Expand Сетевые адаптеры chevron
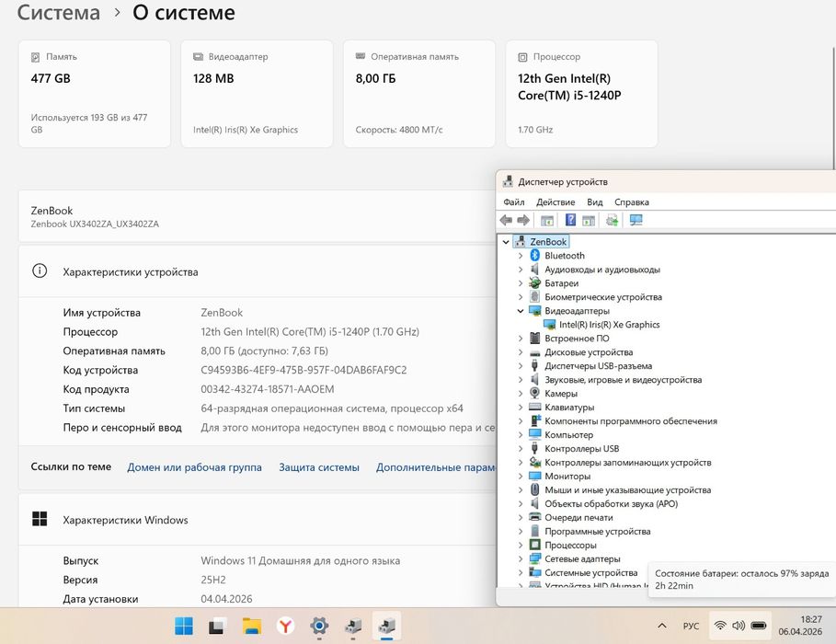 (521, 558)
